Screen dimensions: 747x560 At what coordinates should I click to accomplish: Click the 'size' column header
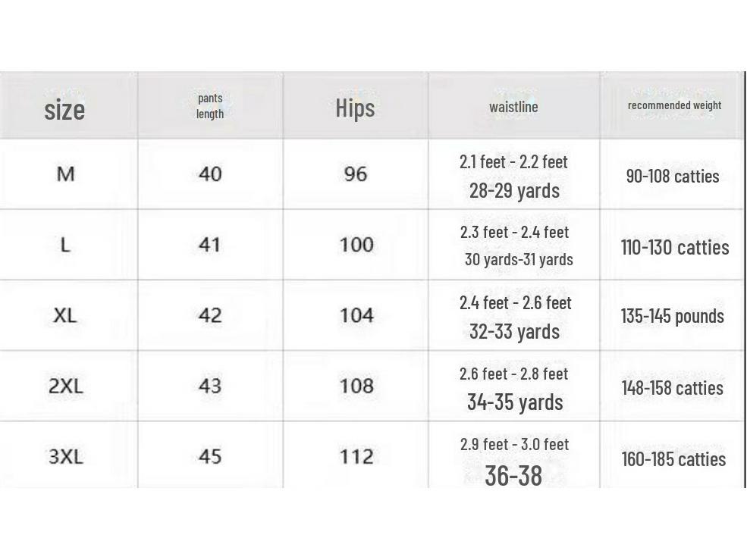pyautogui.click(x=64, y=109)
